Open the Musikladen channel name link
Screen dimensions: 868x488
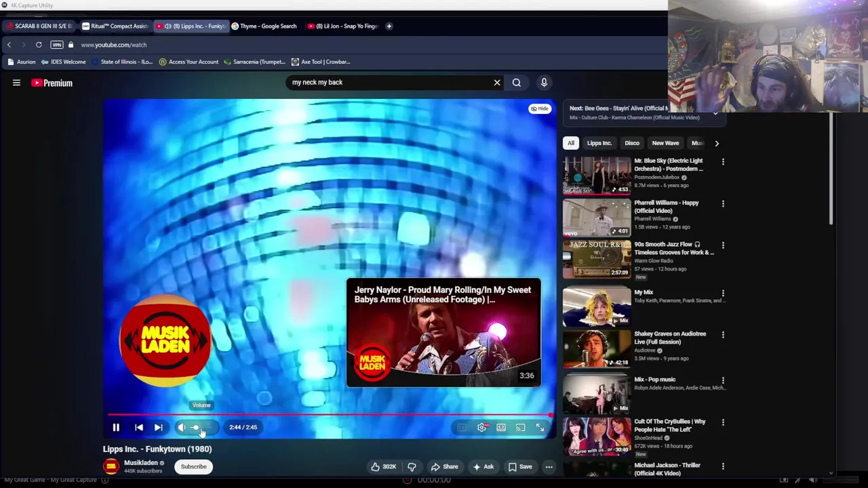141,463
